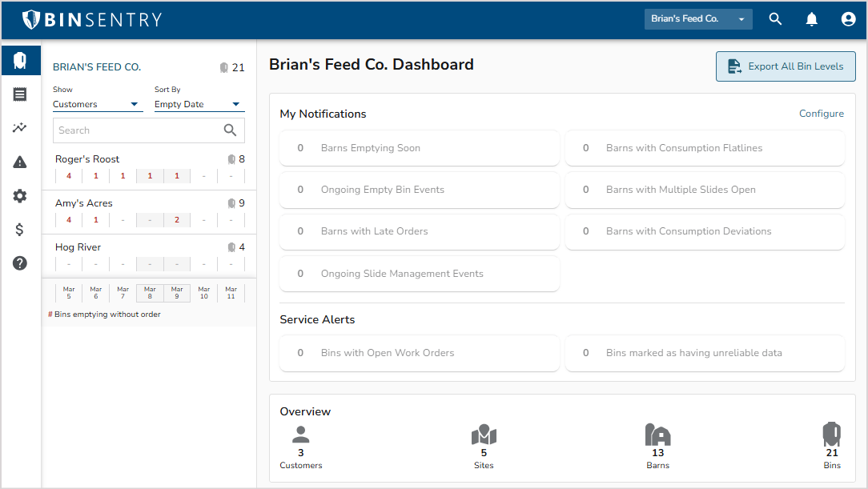The image size is (868, 489).
Task: Open Barns with Multiple Slides Open card
Action: [705, 189]
